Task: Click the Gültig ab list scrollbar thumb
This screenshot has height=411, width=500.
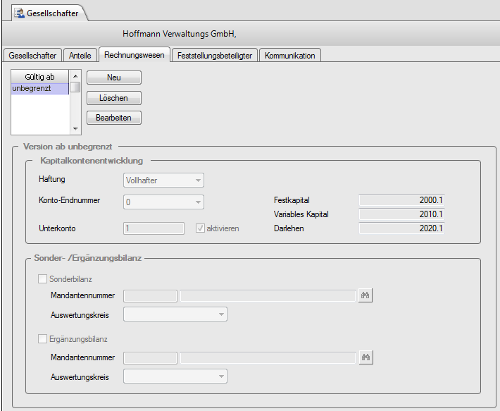Action: 75,87
